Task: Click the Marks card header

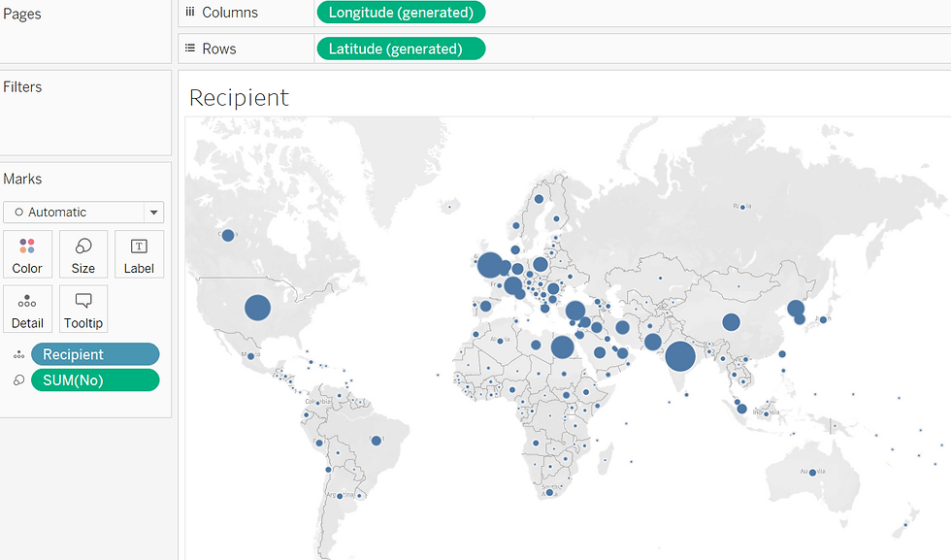Action: (x=22, y=179)
